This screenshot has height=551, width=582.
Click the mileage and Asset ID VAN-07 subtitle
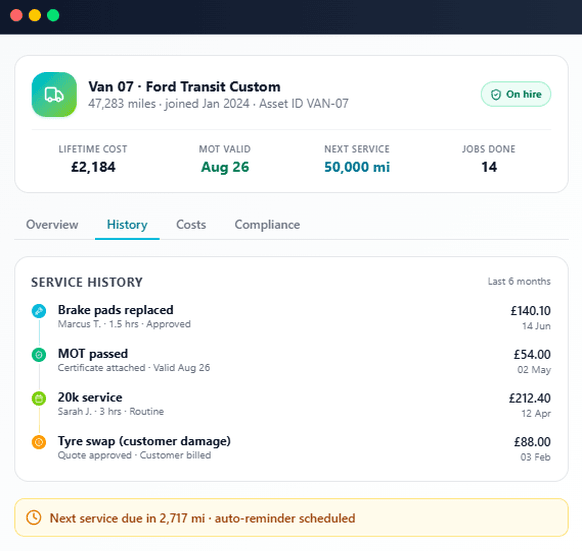(218, 104)
